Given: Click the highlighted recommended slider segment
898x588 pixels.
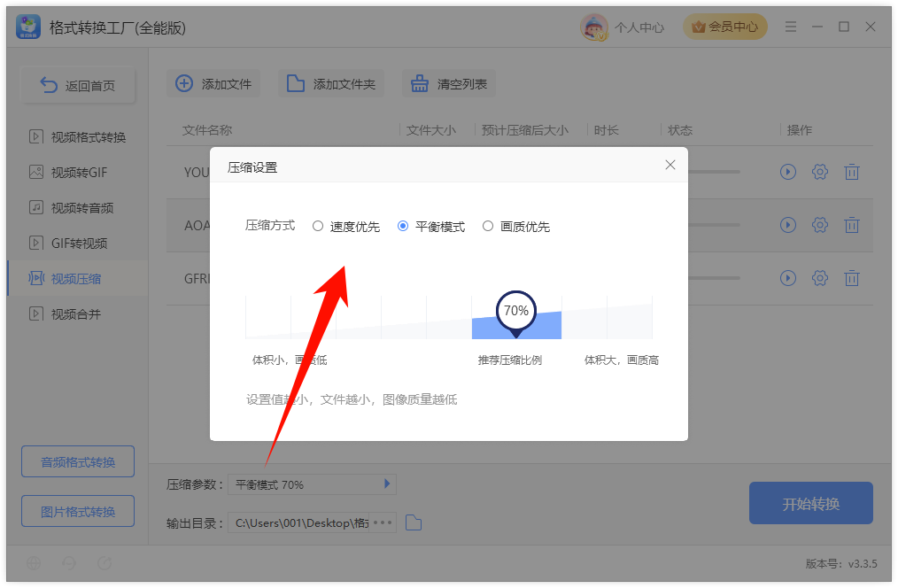Looking at the screenshot, I should 516,325.
